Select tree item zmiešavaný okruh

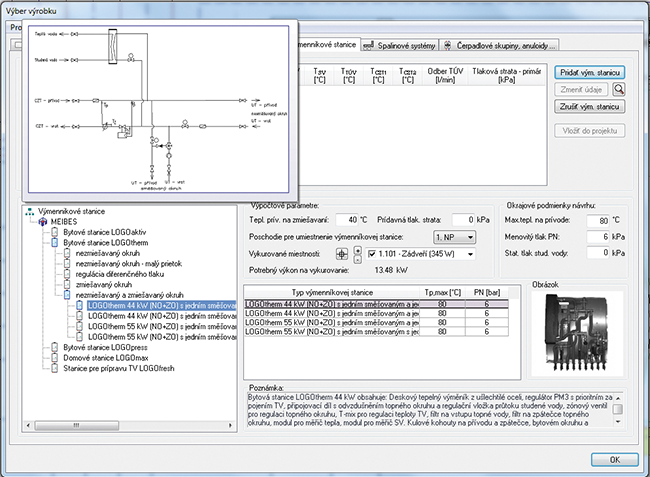pos(104,284)
